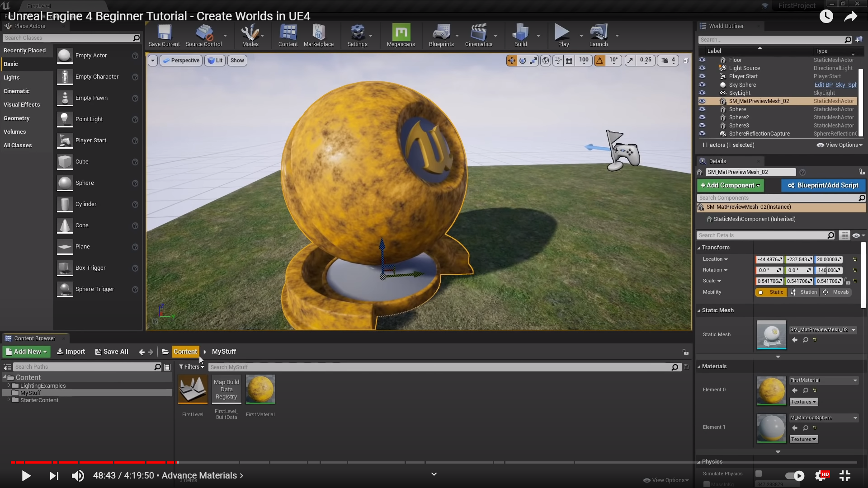This screenshot has width=868, height=488.
Task: Click the Add Component button
Action: [x=730, y=185]
